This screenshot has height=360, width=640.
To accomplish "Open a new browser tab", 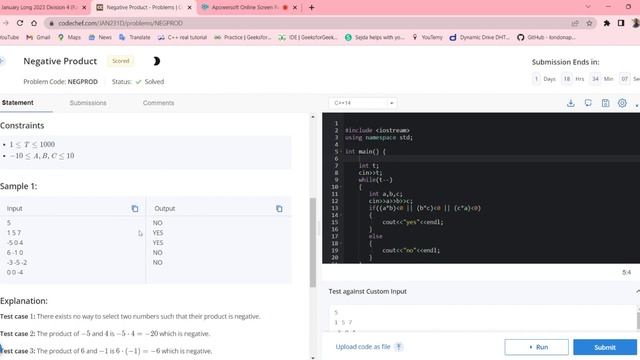I will (x=311, y=7).
